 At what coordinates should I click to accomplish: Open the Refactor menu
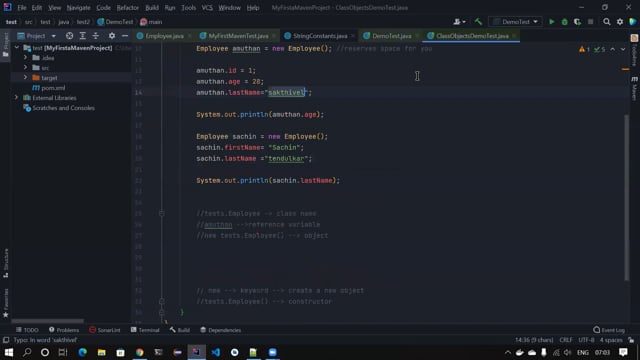point(127,8)
